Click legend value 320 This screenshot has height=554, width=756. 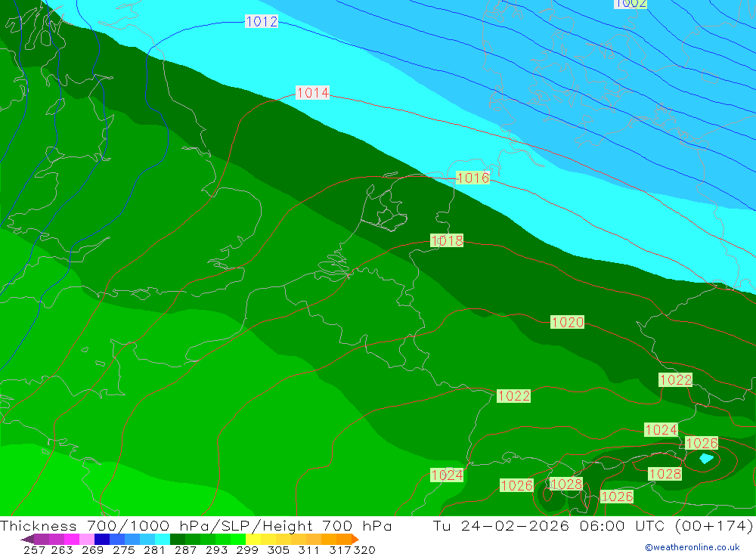pos(364,549)
